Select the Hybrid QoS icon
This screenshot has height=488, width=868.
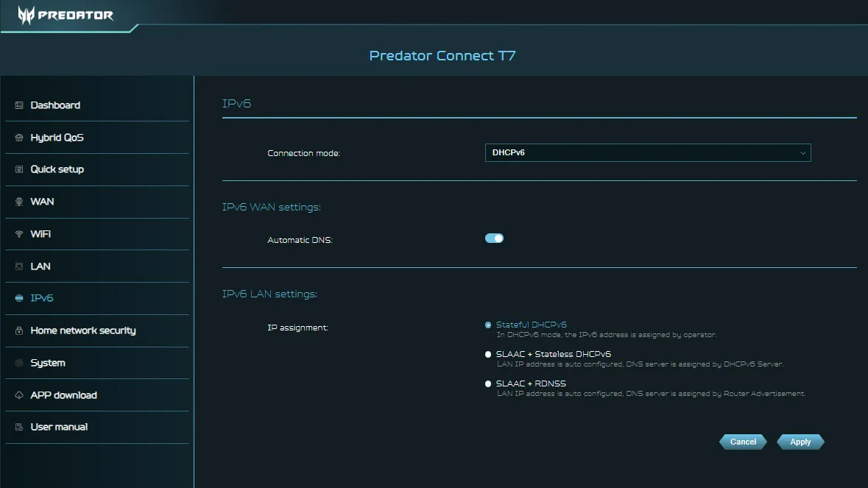(18, 138)
